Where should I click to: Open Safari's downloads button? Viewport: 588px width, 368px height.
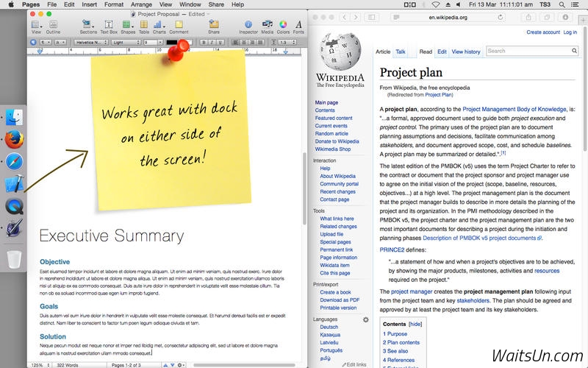(565, 17)
